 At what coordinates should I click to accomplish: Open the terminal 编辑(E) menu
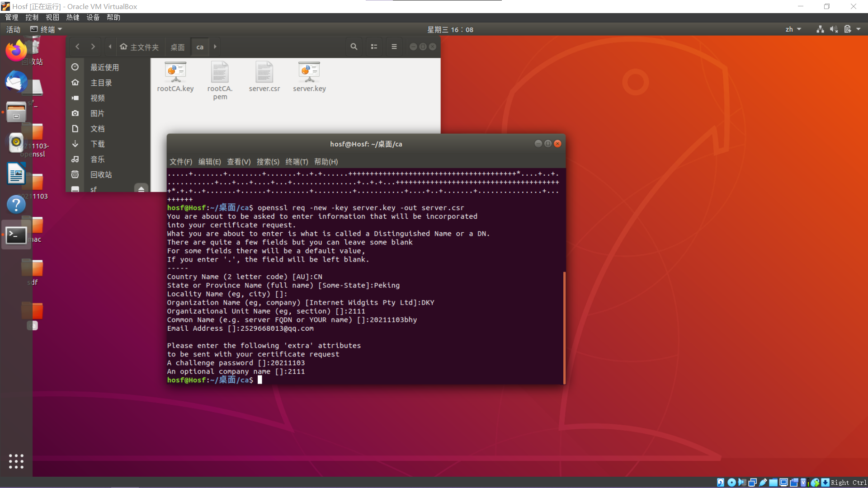[209, 162]
